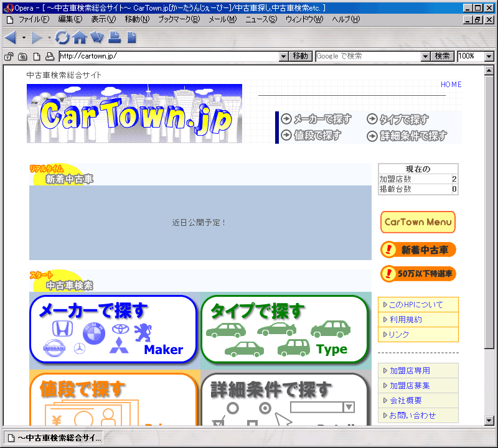Click the 加盟店数 label in the stats table
The height and width of the screenshot is (448, 498).
point(395,179)
